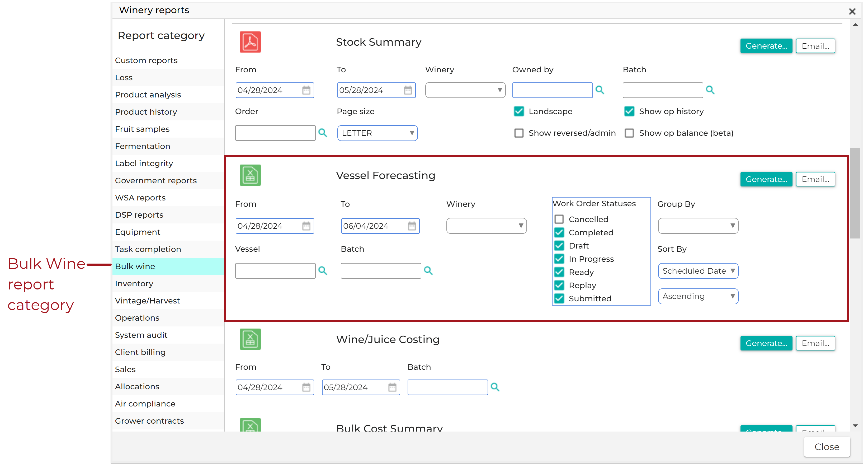Open Stock Summary Winery dropdown
Viewport: 868px width, 468px height.
point(465,90)
